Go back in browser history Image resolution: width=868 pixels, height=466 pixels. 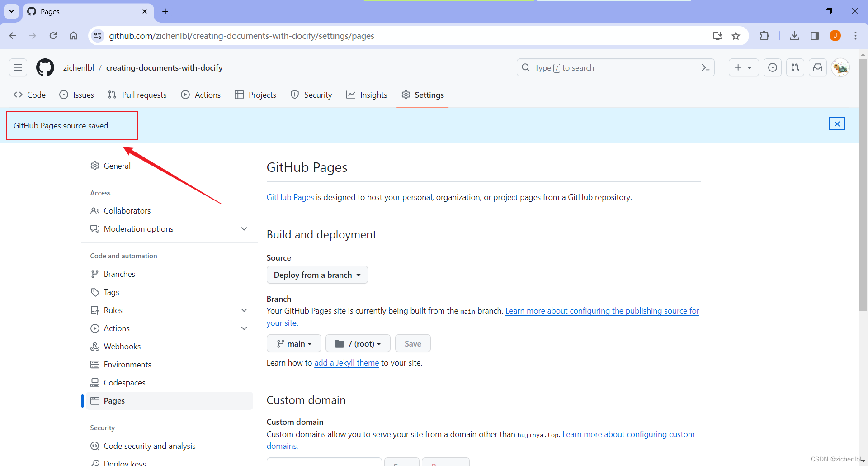pyautogui.click(x=13, y=36)
